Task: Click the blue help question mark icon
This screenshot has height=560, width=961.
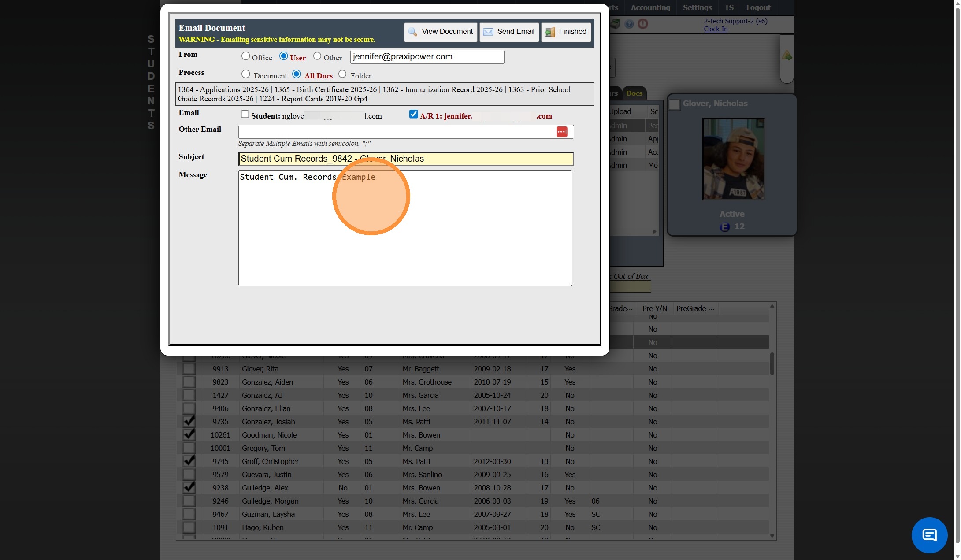Action: tap(629, 24)
